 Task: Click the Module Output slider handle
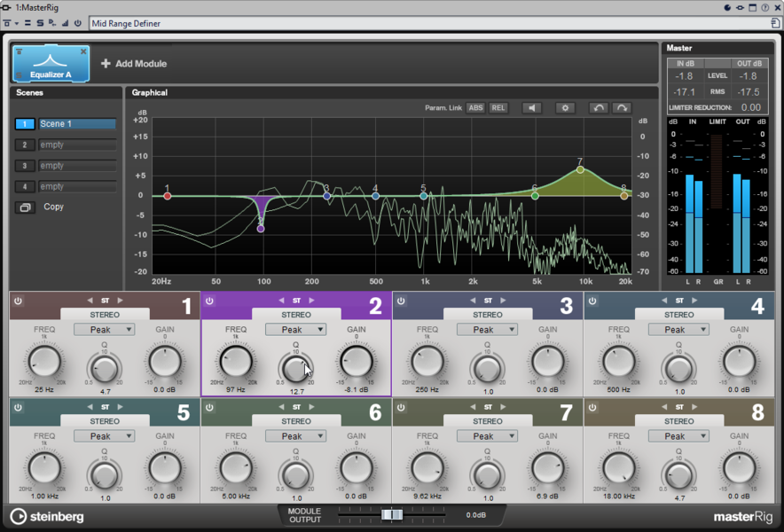pos(391,514)
